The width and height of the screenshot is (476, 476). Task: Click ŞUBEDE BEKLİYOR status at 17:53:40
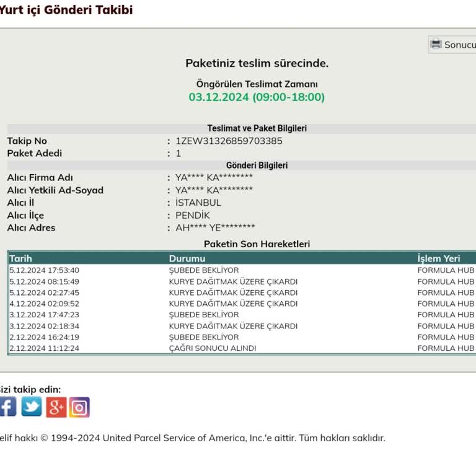204,270
